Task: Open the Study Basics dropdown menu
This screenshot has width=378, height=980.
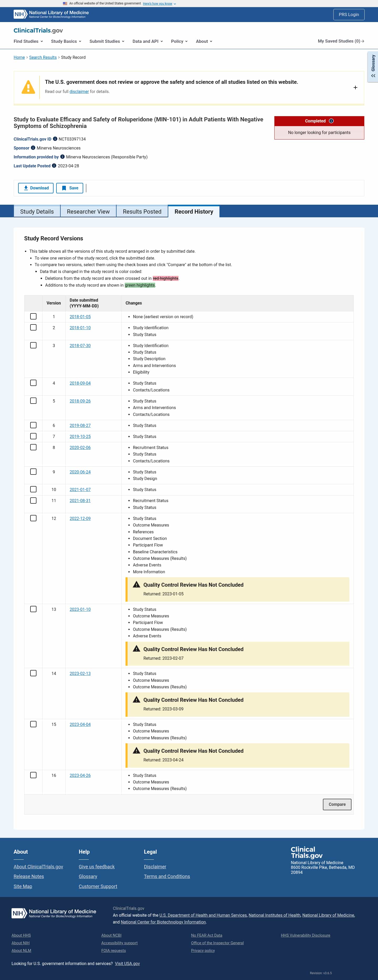Action: (66, 41)
